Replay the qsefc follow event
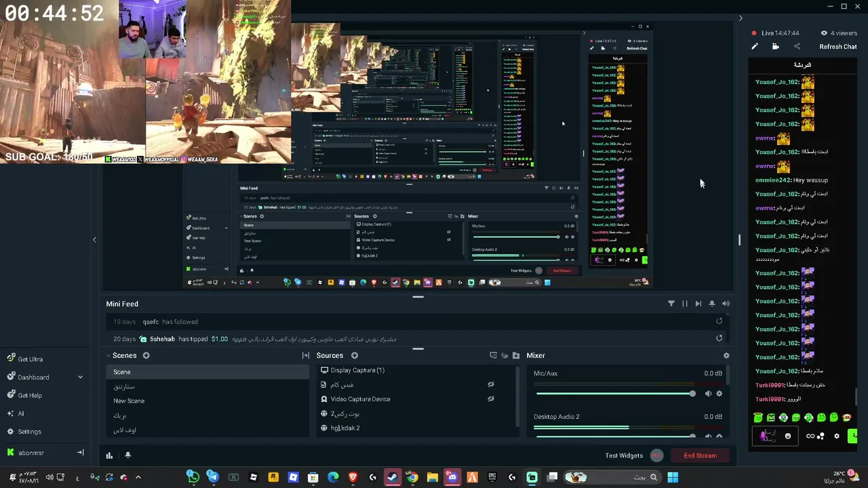Image resolution: width=868 pixels, height=488 pixels. pos(719,321)
